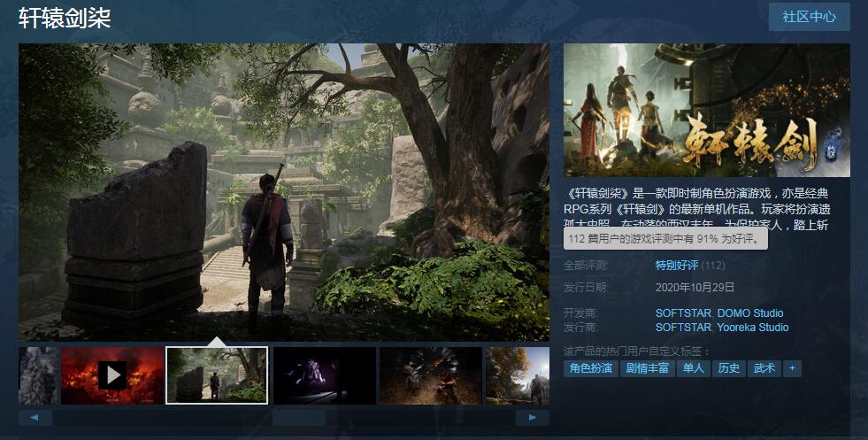Screen dimensions: 868x440
Task: Click the 武术 tag
Action: [763, 368]
